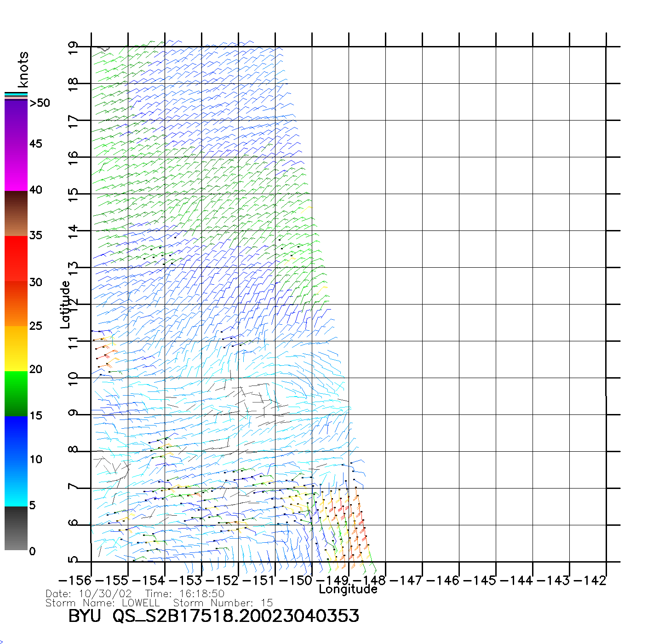Click the date text 10/30/02
The height and width of the screenshot is (644, 653).
click(x=105, y=594)
